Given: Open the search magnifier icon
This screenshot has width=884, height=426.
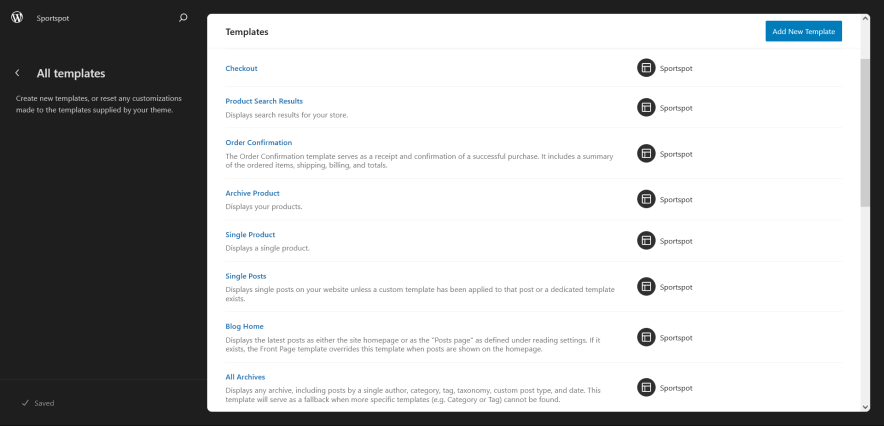Looking at the screenshot, I should point(182,17).
